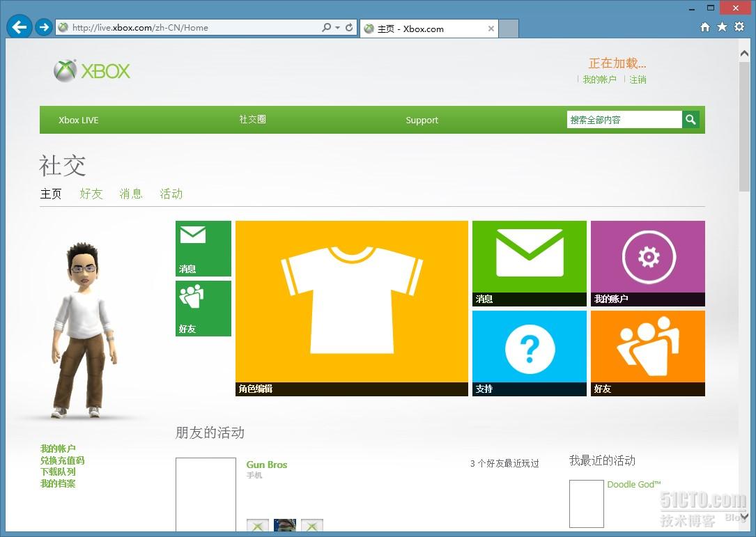Click the 搜索全部内容 search field
This screenshot has width=756, height=537.
pyautogui.click(x=624, y=120)
